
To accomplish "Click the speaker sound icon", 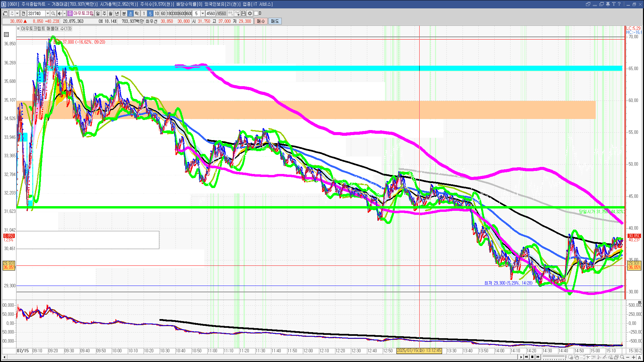I will [x=59, y=13].
